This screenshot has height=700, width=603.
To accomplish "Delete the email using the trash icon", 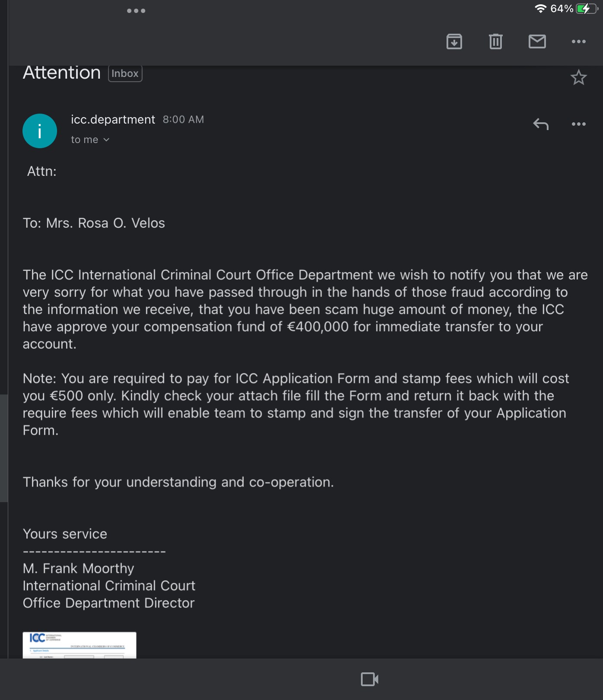I will click(495, 41).
